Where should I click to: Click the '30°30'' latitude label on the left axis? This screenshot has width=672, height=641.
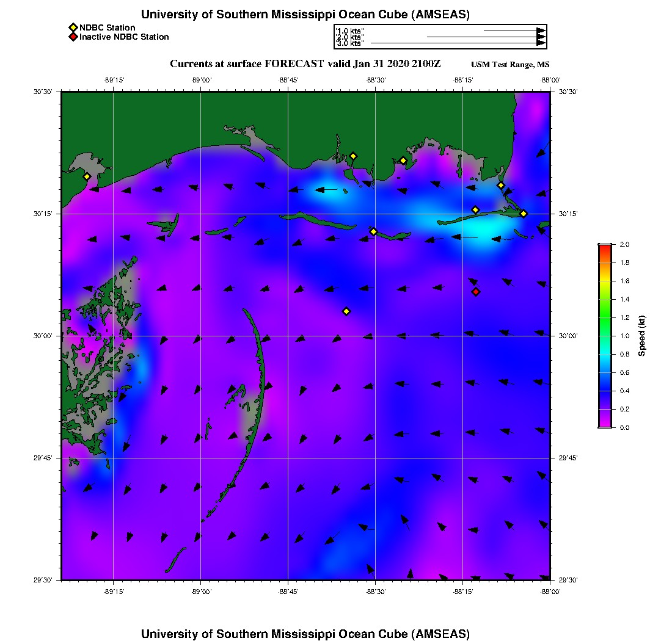(43, 92)
